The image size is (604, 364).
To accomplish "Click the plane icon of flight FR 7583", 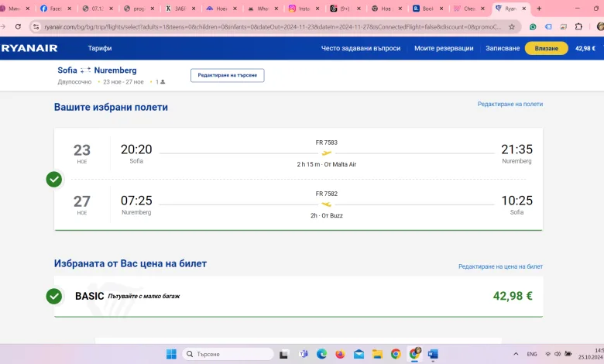I will point(326,153).
